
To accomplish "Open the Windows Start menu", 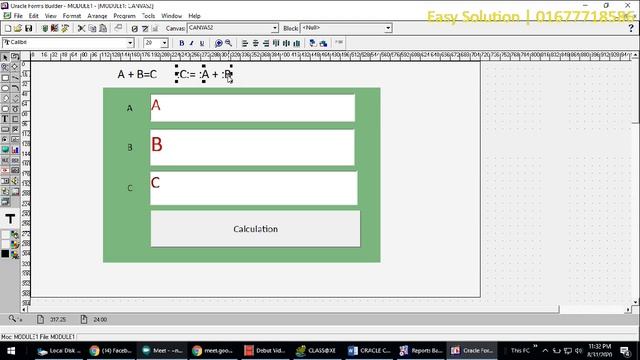I will (x=11, y=351).
